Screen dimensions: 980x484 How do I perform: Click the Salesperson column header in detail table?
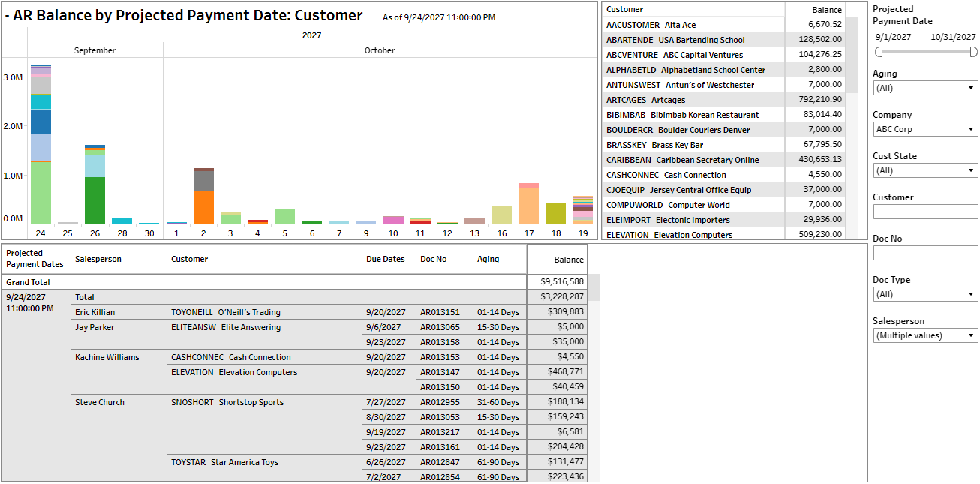(118, 259)
